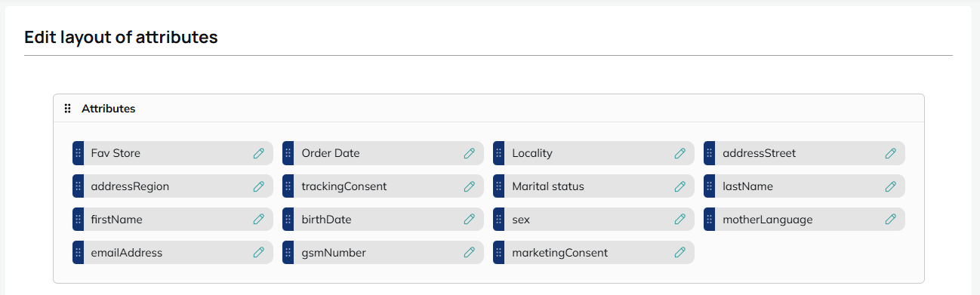Screen dimensions: 980x295
Task: Click the drag handle on Locality
Action: [499, 153]
